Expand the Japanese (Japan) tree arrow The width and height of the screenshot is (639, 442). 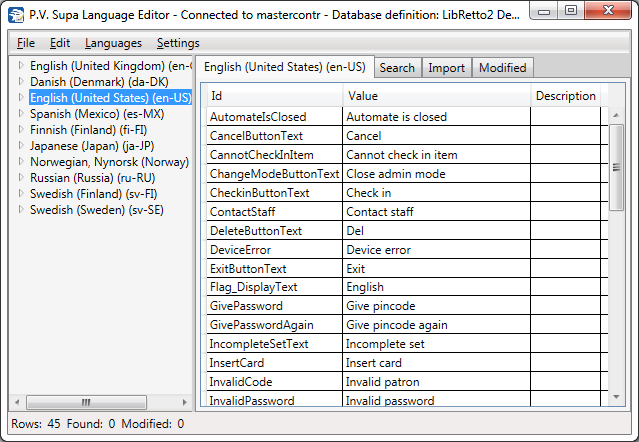[x=22, y=146]
